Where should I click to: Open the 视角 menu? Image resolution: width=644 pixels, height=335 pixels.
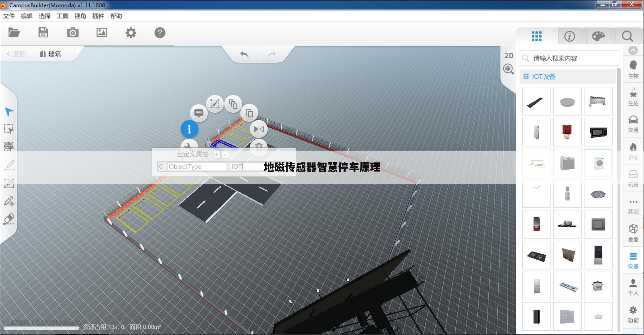pyautogui.click(x=80, y=16)
